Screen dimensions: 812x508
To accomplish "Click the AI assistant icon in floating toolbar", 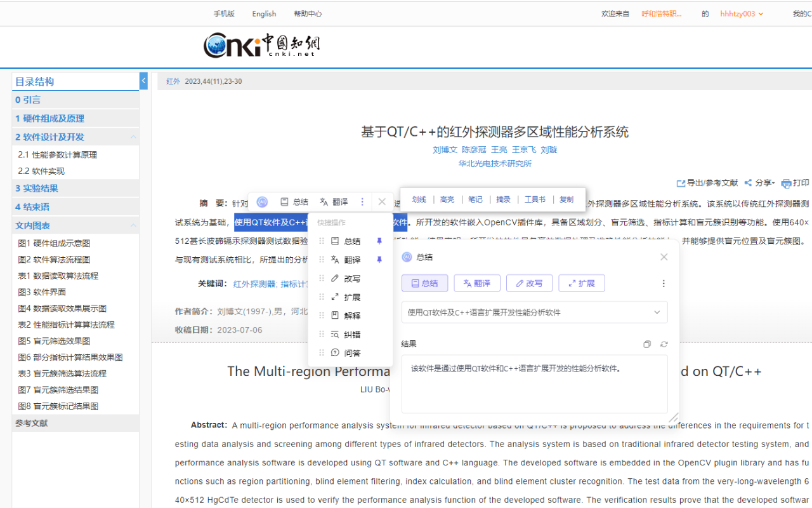I will pos(262,202).
